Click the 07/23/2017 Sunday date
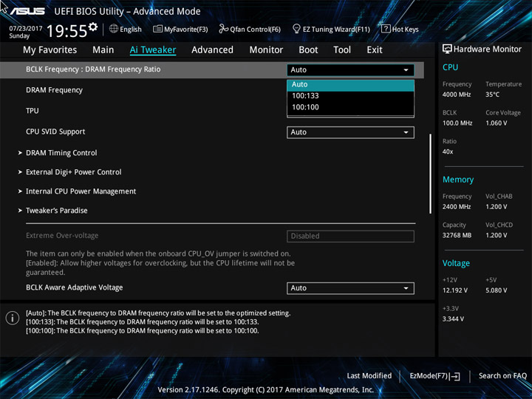 (25, 33)
